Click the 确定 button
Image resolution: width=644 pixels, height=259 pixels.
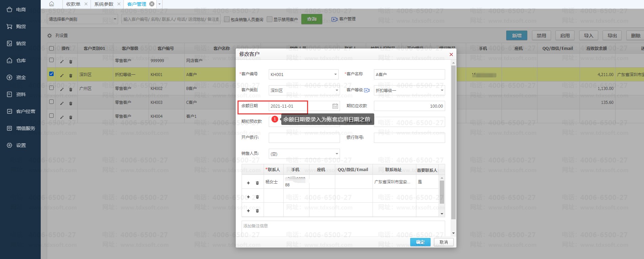420,242
